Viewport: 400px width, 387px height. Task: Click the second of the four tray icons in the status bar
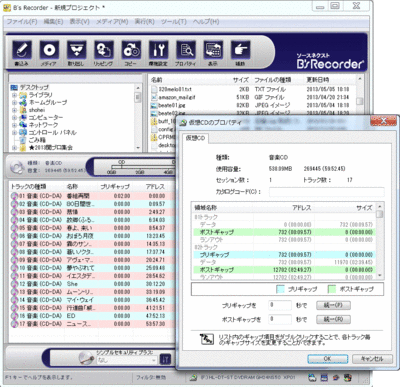click(x=324, y=378)
